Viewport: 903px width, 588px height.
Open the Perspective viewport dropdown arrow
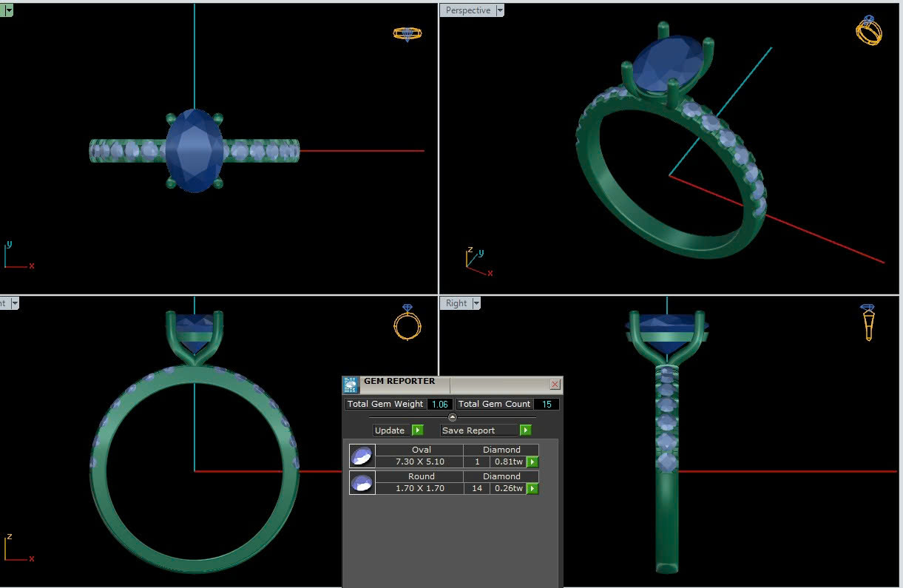tap(501, 10)
